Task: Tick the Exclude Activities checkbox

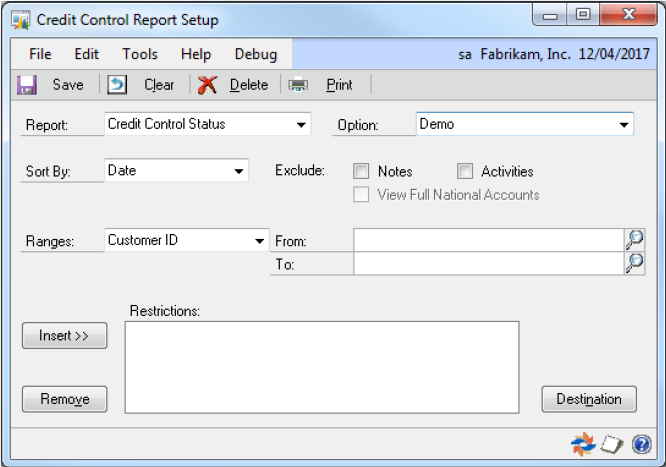Action: coord(465,172)
